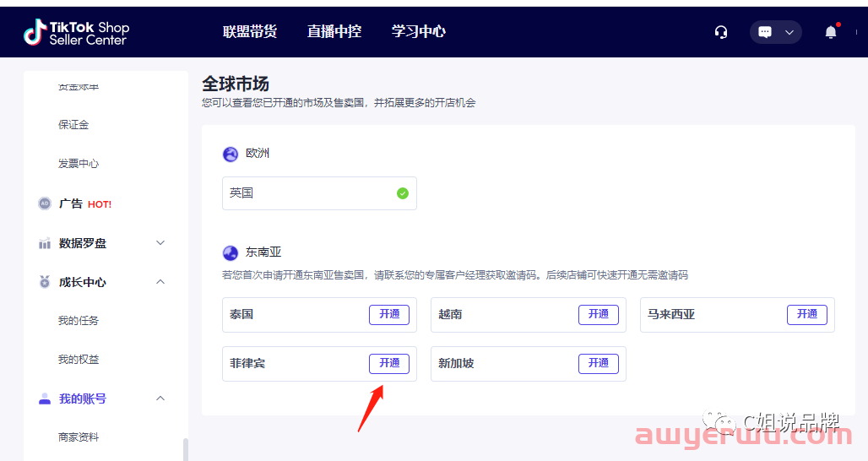Click the 欧洲 globe icon
The height and width of the screenshot is (461, 868).
point(231,154)
